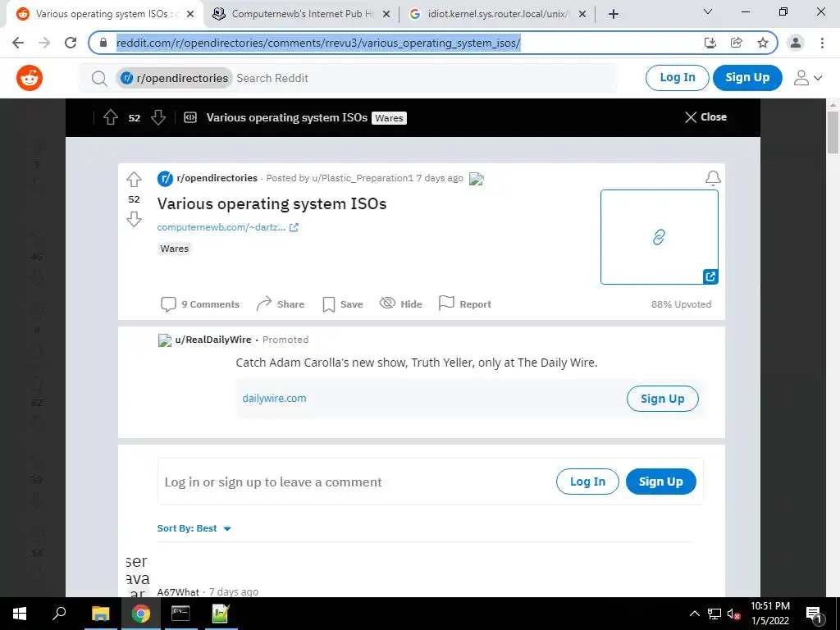The width and height of the screenshot is (840, 630).
Task: Save the post with bookmark icon
Action: (342, 304)
